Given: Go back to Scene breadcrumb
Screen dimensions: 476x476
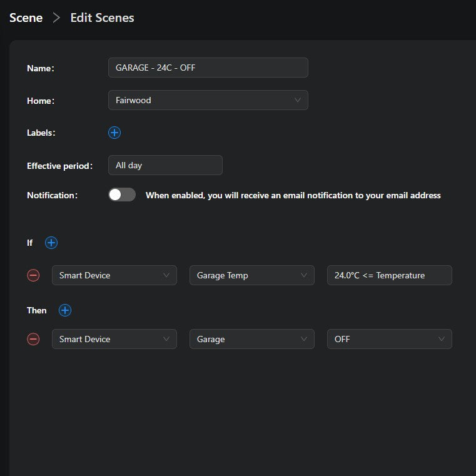Looking at the screenshot, I should coord(26,18).
